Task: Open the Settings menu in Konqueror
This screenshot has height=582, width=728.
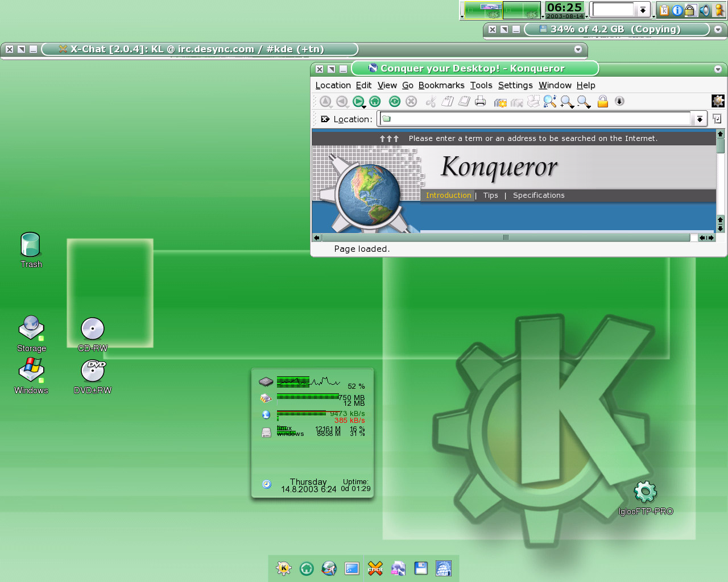Action: 515,85
